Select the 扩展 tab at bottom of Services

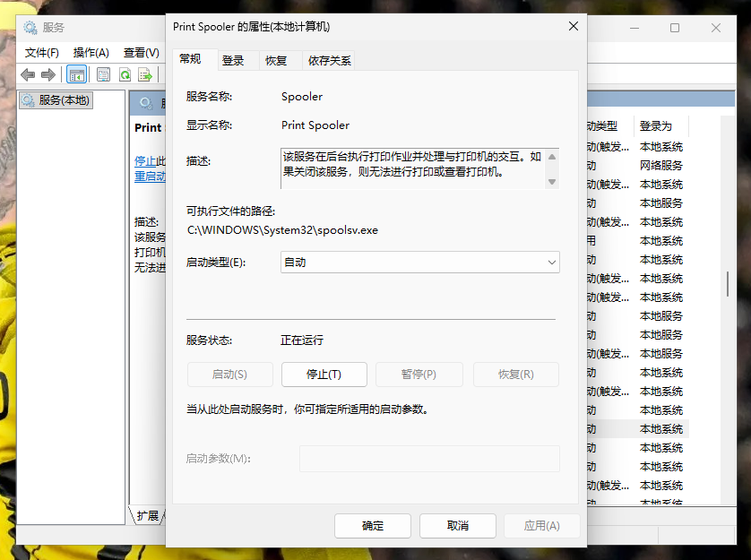(x=148, y=515)
